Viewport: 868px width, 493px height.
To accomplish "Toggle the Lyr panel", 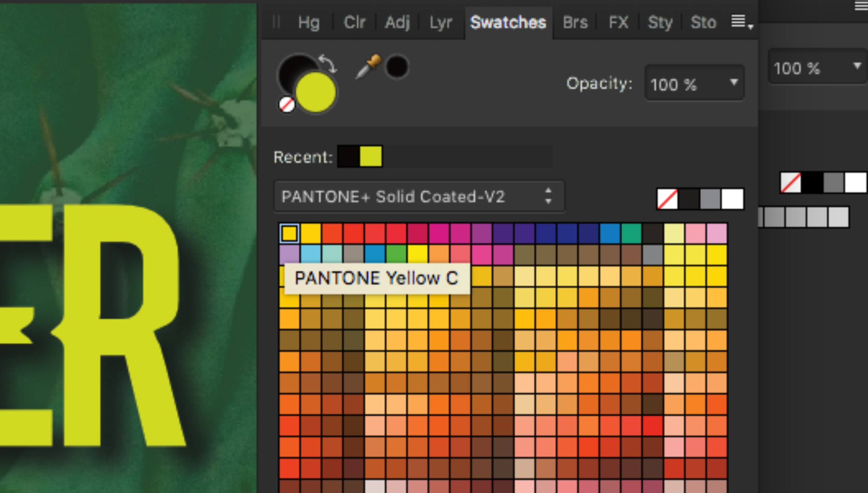I will point(441,22).
